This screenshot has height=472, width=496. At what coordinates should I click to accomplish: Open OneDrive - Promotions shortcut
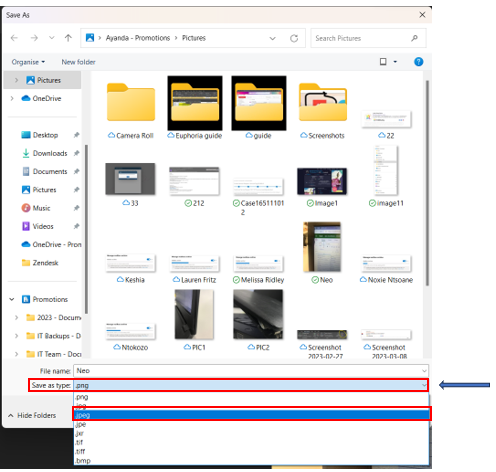point(51,244)
